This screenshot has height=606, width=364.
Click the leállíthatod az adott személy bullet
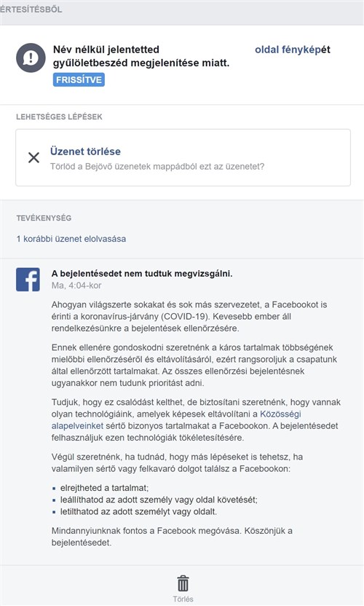(159, 500)
